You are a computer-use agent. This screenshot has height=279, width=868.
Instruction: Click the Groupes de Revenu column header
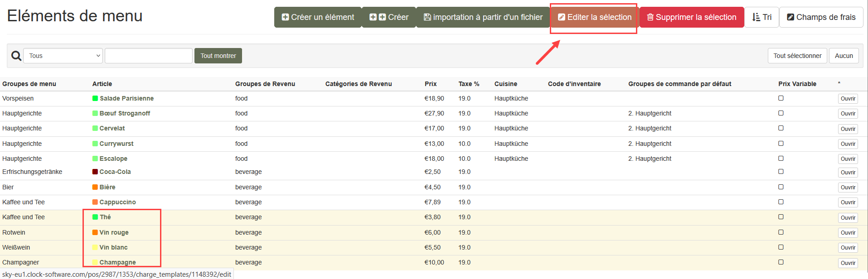coord(265,84)
